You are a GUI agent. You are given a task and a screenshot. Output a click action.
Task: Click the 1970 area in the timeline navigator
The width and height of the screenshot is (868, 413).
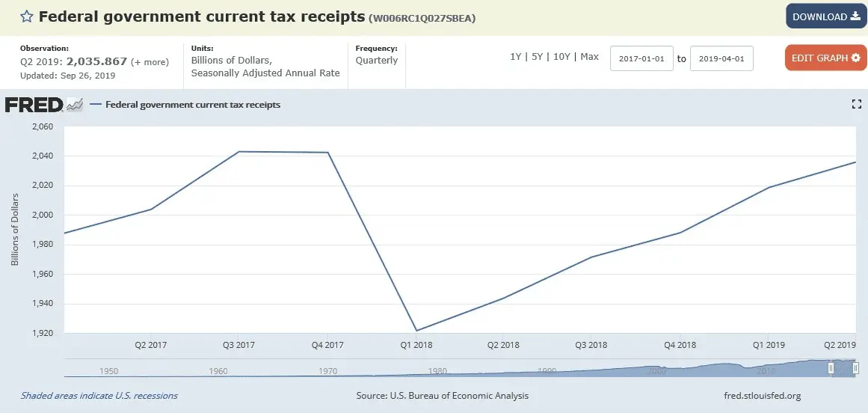pos(328,370)
